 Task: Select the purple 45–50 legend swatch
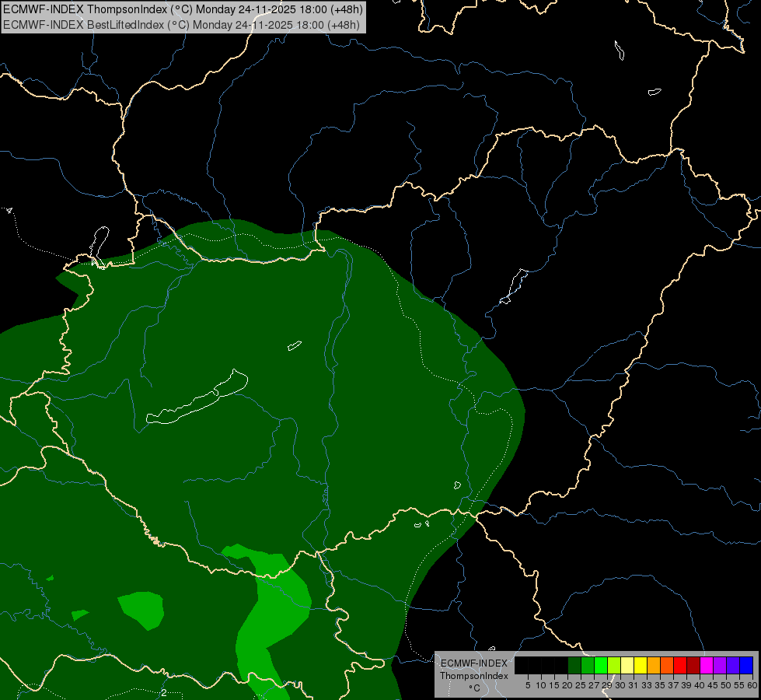coord(720,665)
